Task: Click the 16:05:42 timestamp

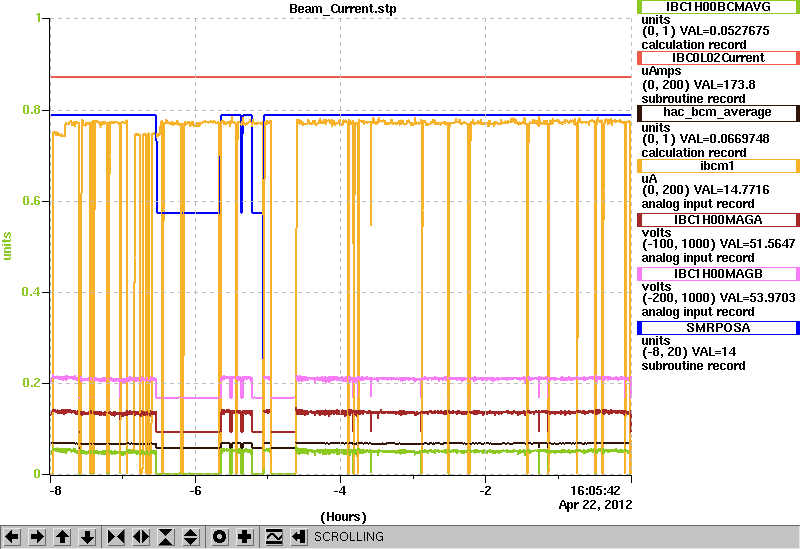Action: (x=595, y=491)
